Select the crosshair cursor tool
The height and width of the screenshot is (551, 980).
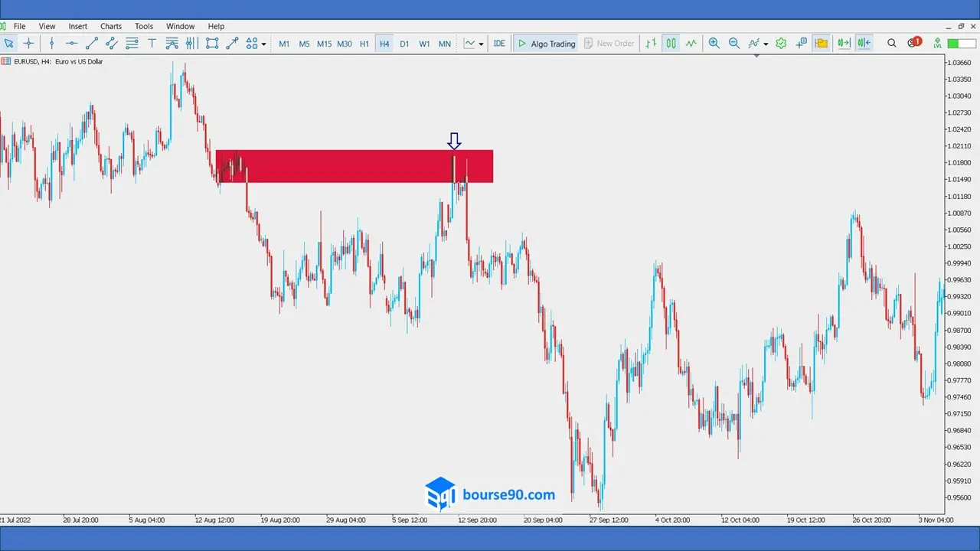(29, 44)
